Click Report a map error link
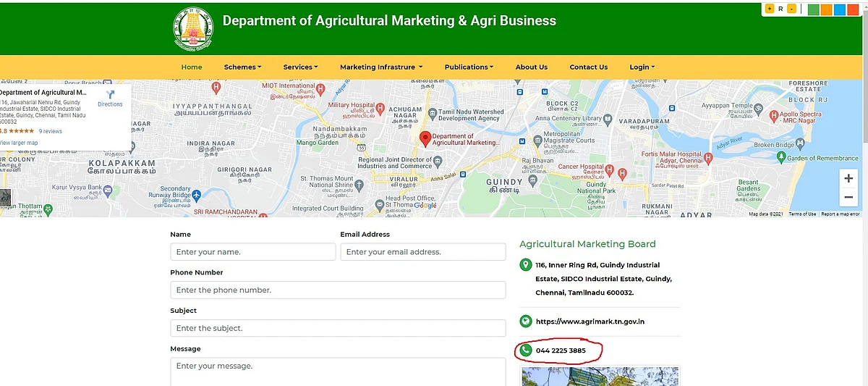 [x=841, y=214]
